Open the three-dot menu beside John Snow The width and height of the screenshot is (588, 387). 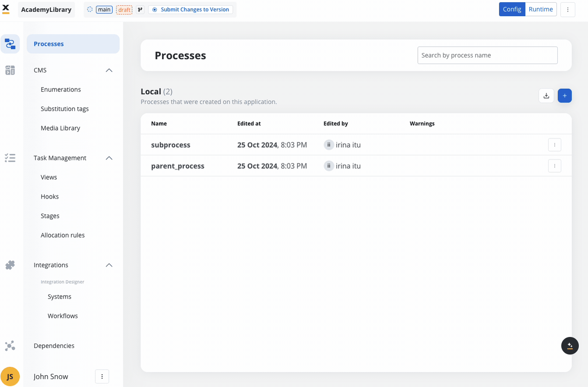point(102,376)
